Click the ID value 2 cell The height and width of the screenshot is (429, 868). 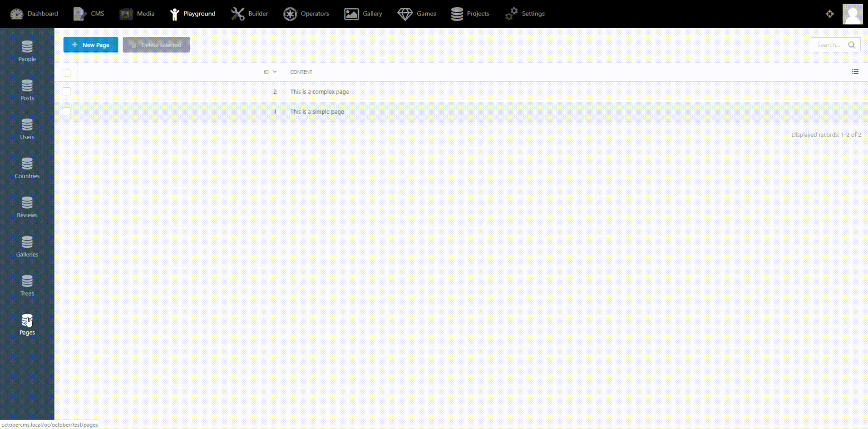(x=275, y=92)
